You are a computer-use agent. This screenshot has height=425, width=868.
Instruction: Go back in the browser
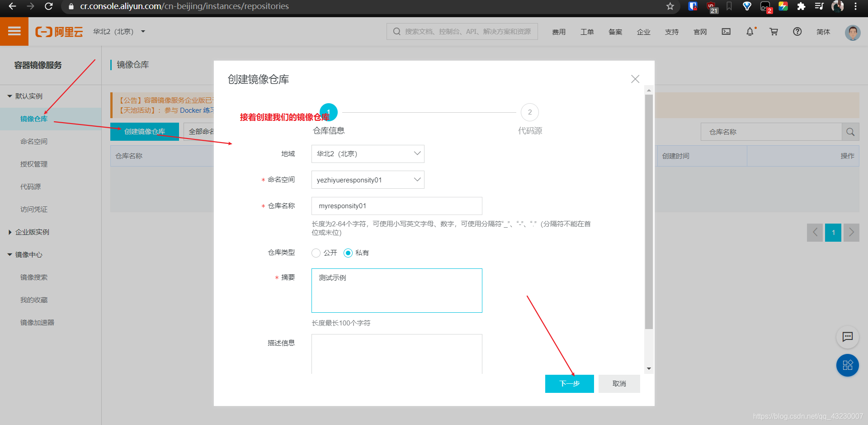pyautogui.click(x=12, y=6)
